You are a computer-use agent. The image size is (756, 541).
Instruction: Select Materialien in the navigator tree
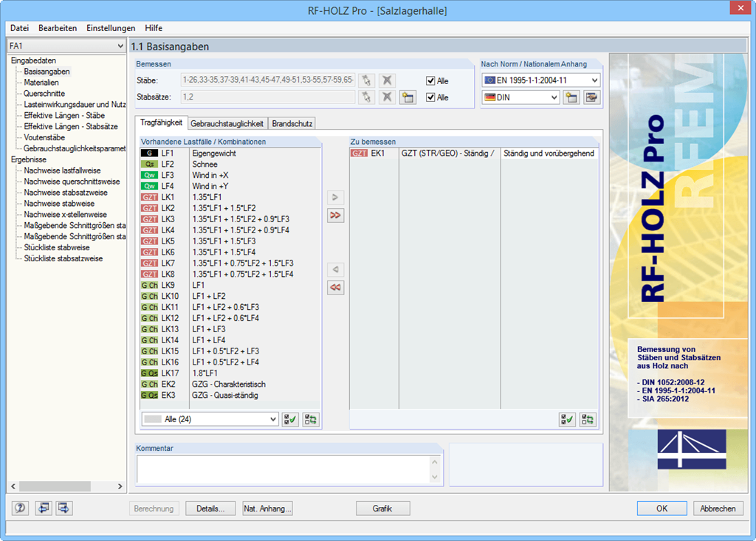[41, 83]
